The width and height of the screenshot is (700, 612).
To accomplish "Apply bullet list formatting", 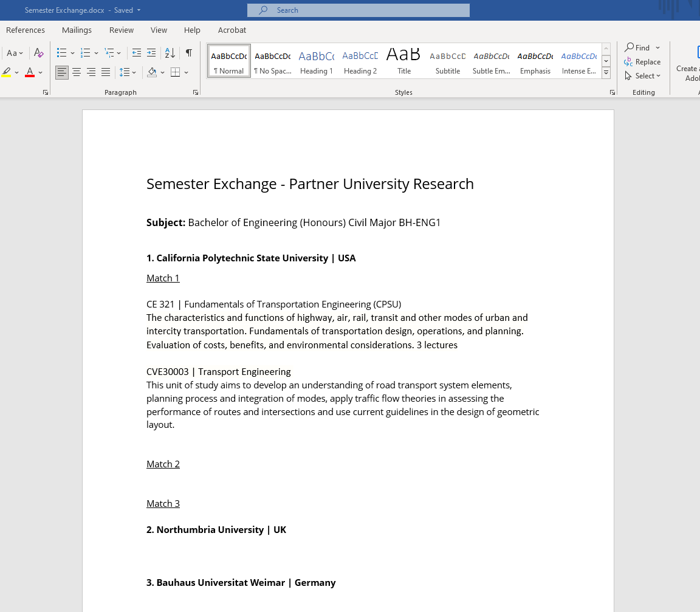I will coord(61,53).
